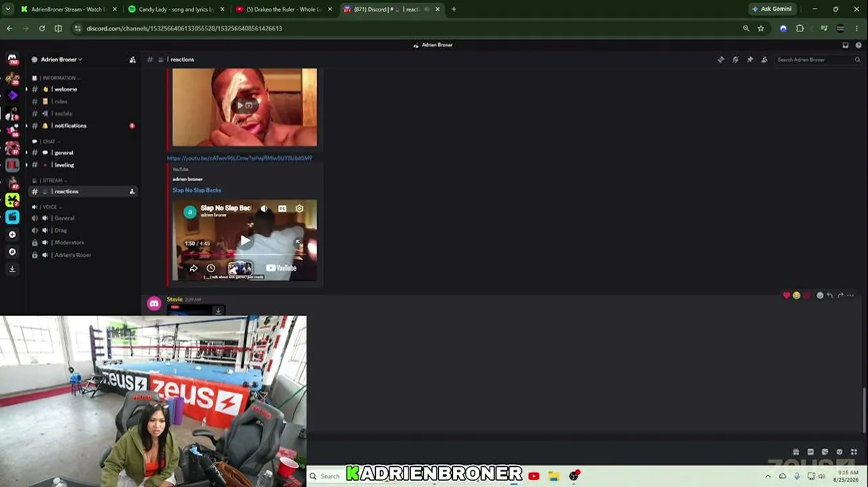
Task: Click the Windows taskbar Search box
Action: 326,476
